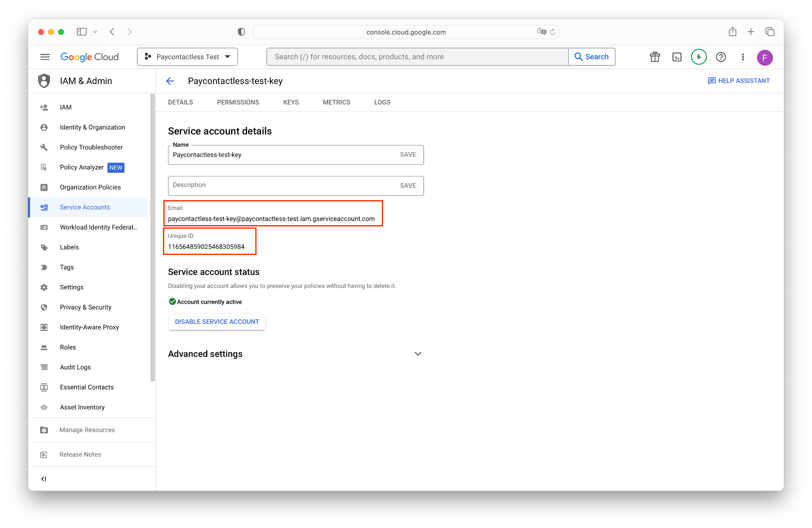This screenshot has width=812, height=528.
Task: Click Safari share icon
Action: click(x=732, y=32)
